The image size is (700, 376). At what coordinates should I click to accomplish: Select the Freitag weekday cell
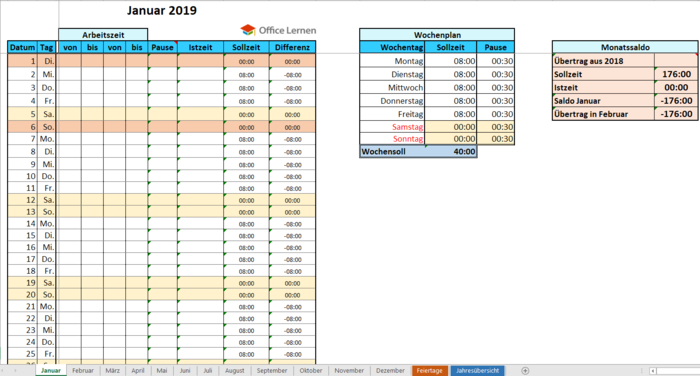point(392,114)
